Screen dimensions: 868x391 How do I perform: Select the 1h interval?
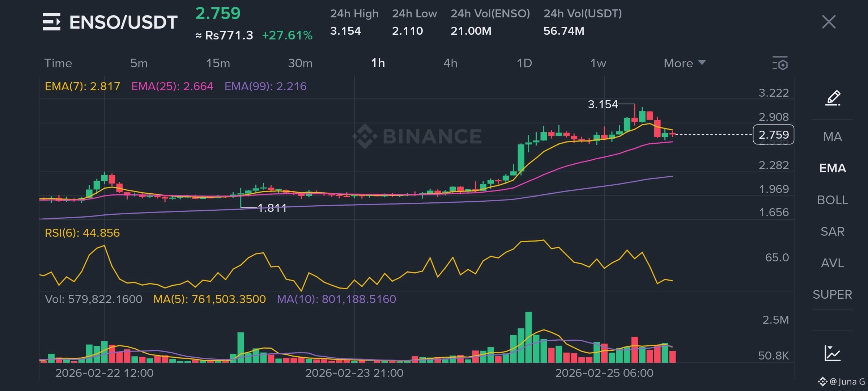[x=378, y=63]
